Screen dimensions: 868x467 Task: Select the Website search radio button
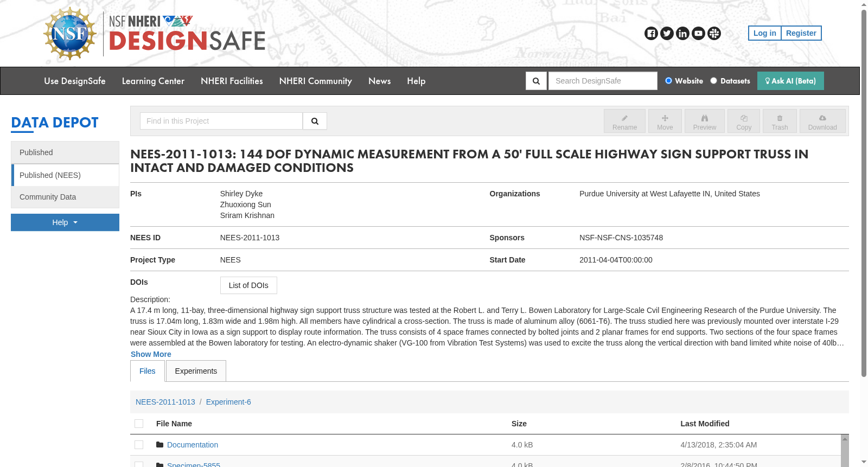pyautogui.click(x=668, y=81)
